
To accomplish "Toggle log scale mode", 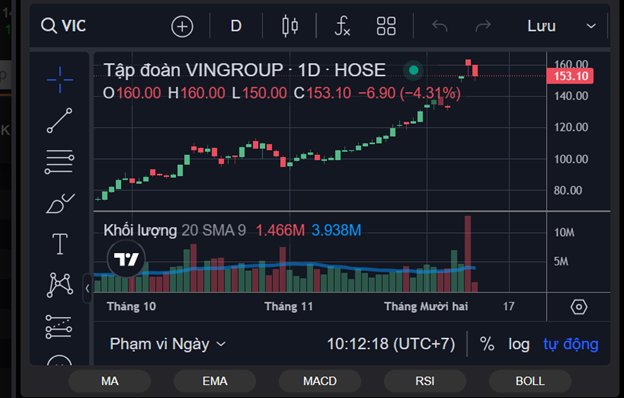I will pyautogui.click(x=519, y=344).
